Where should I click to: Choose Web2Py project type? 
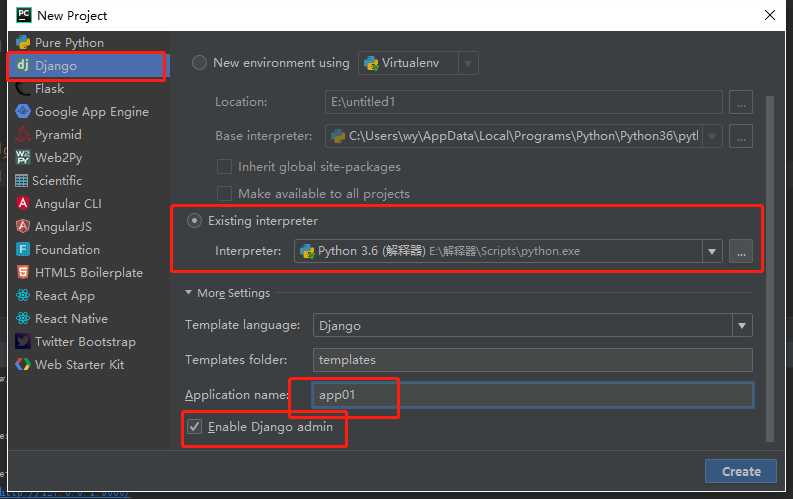pos(59,158)
